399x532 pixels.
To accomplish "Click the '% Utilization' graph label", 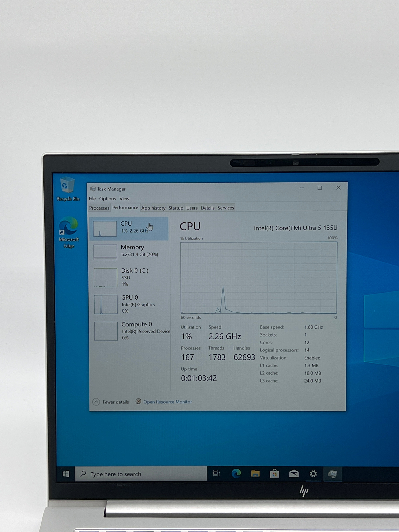I will [192, 238].
